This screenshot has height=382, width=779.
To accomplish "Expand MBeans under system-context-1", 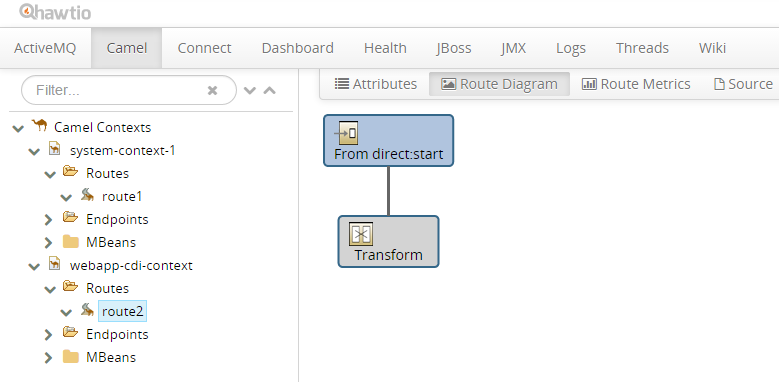I will [x=48, y=243].
